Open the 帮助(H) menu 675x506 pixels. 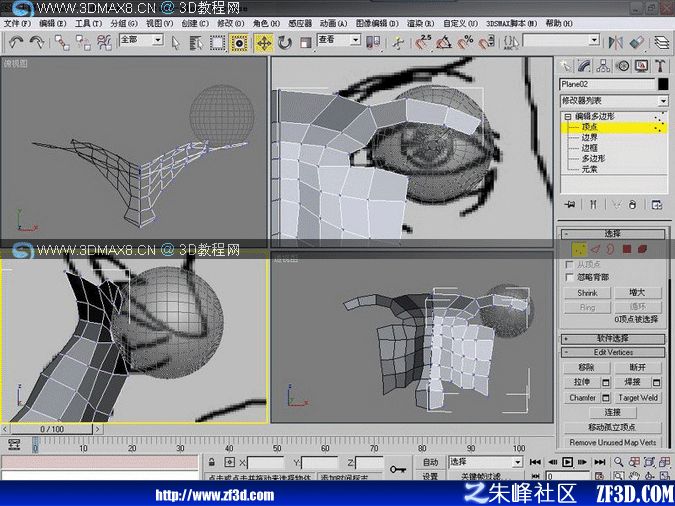pos(559,23)
